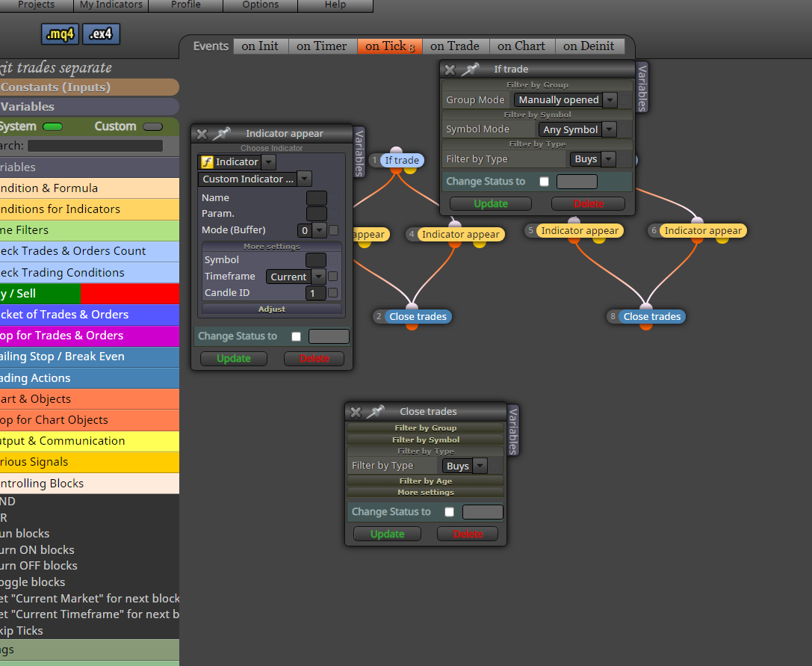The height and width of the screenshot is (666, 812).
Task: Pin the Indicator appear panel
Action: tap(222, 134)
